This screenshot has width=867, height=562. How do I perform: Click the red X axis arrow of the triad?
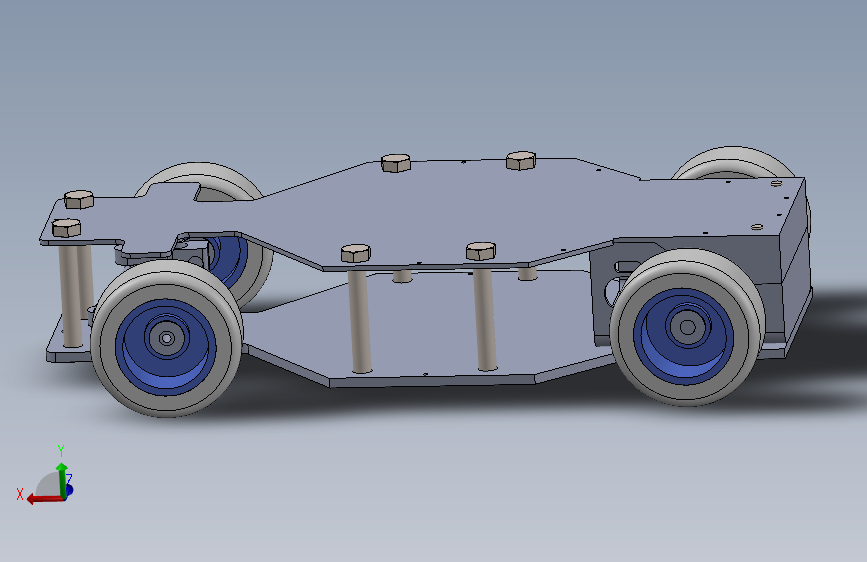[45, 499]
